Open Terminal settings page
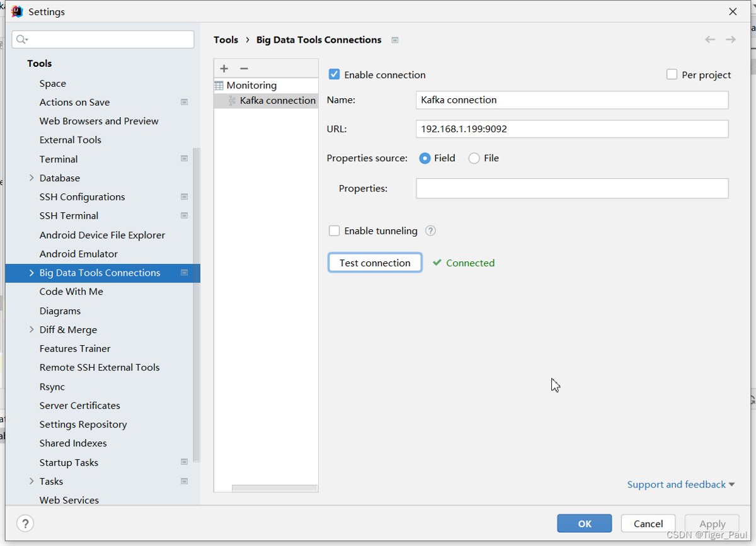The image size is (756, 546). pos(59,159)
